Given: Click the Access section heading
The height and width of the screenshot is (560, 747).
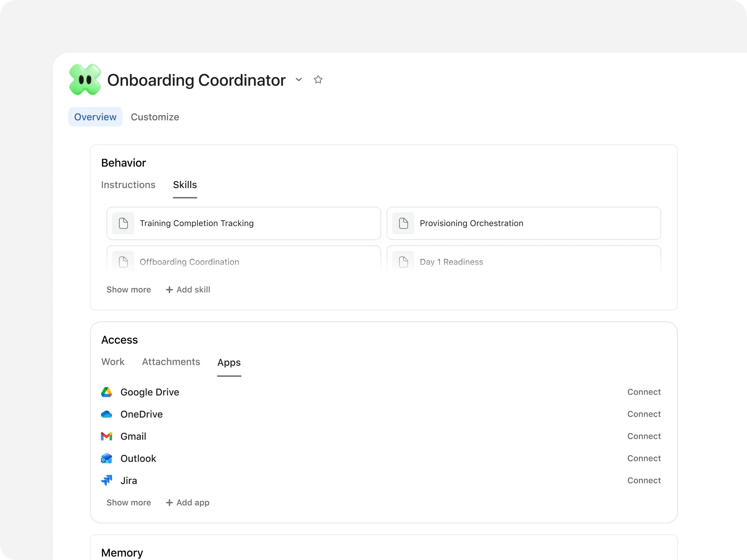Looking at the screenshot, I should click(119, 340).
